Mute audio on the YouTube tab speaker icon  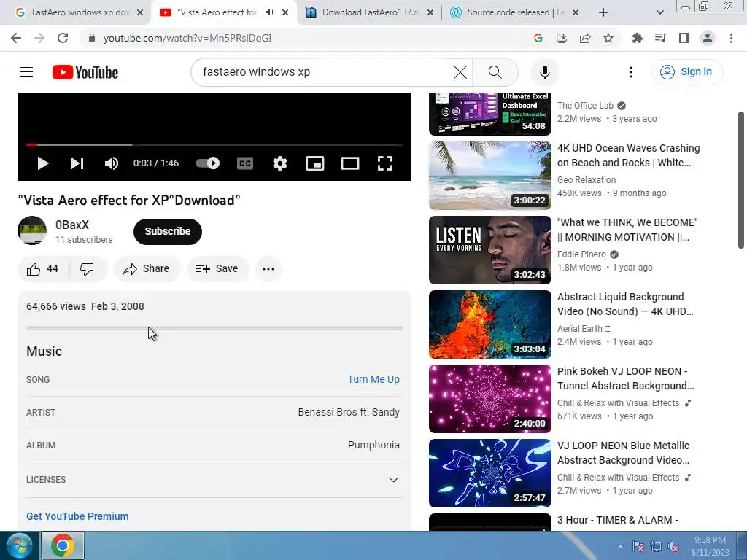click(x=270, y=12)
